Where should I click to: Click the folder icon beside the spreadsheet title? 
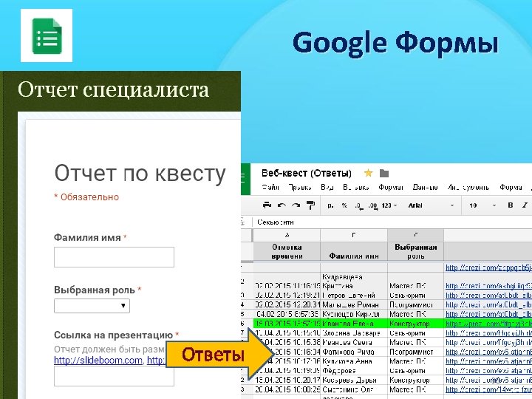point(383,174)
